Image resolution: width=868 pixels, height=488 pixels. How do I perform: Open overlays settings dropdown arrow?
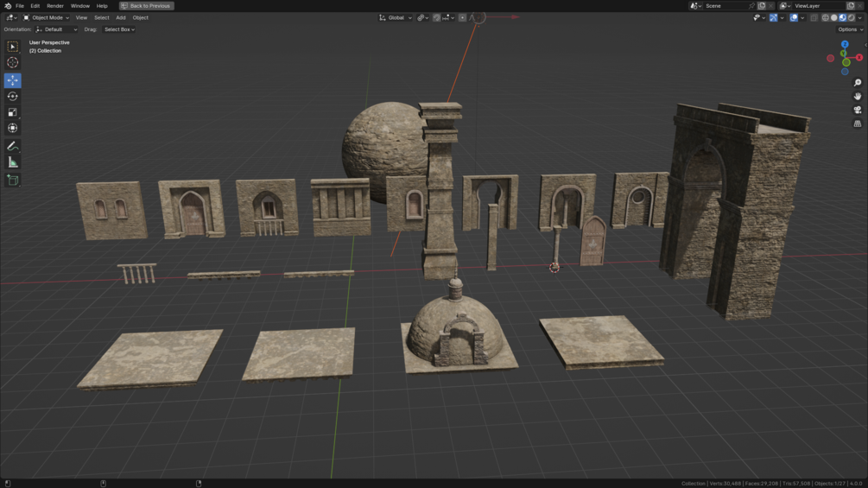pyautogui.click(x=802, y=17)
